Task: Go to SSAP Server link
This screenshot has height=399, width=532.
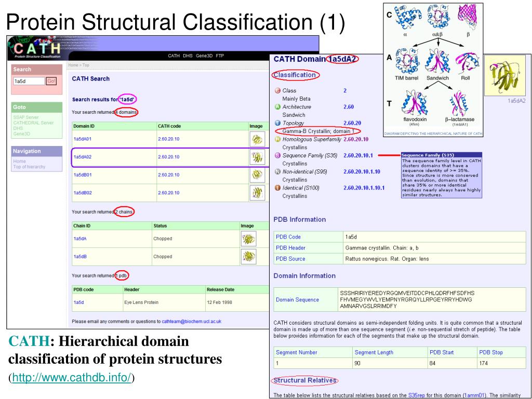Action: point(26,117)
